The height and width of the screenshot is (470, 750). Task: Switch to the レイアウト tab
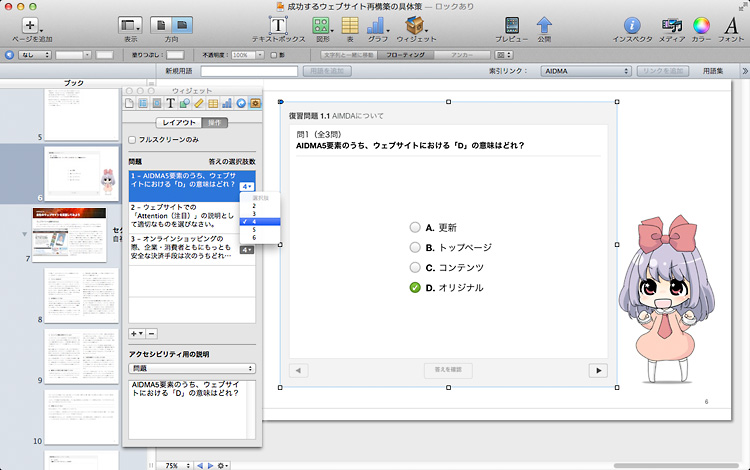(x=179, y=123)
